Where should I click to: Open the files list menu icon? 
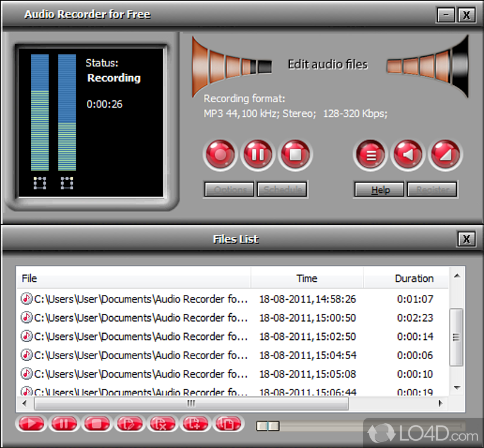(x=370, y=155)
